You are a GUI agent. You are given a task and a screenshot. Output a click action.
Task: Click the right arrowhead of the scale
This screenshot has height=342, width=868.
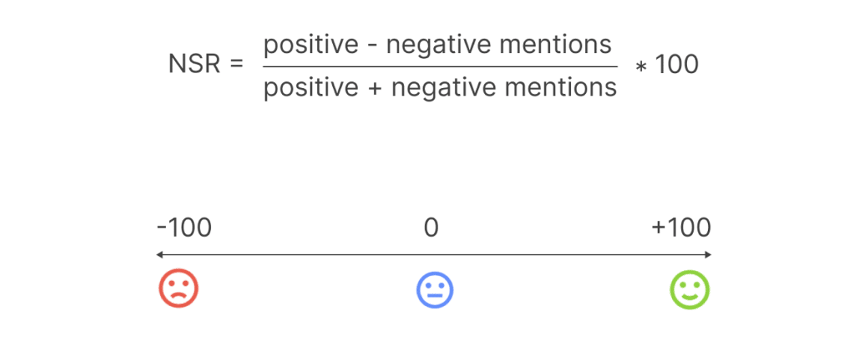point(708,255)
